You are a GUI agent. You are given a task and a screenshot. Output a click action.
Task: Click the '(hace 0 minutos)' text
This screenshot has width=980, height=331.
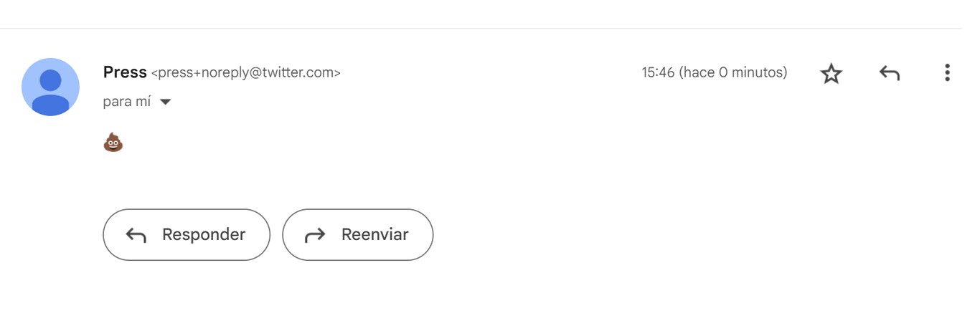733,72
